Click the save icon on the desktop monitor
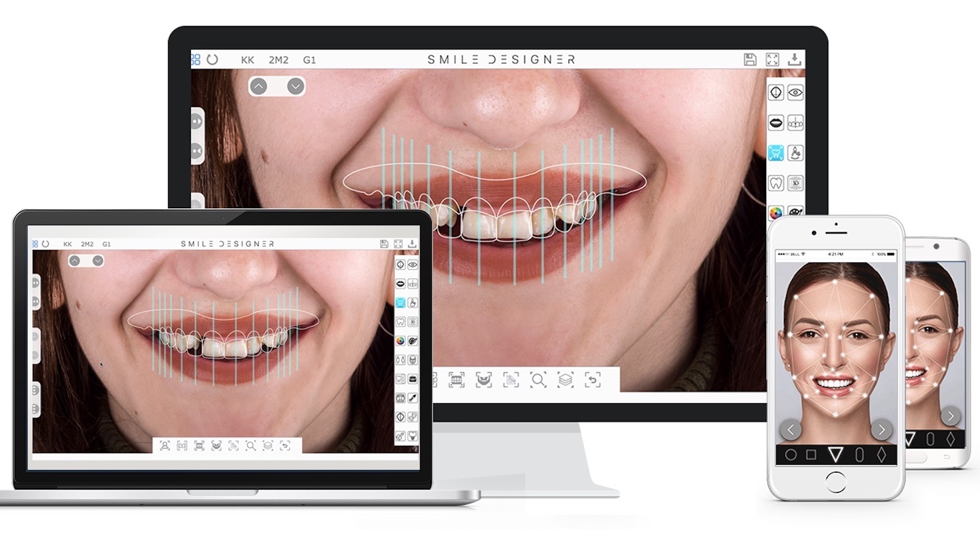Screen dimensions: 980x560 tap(750, 59)
